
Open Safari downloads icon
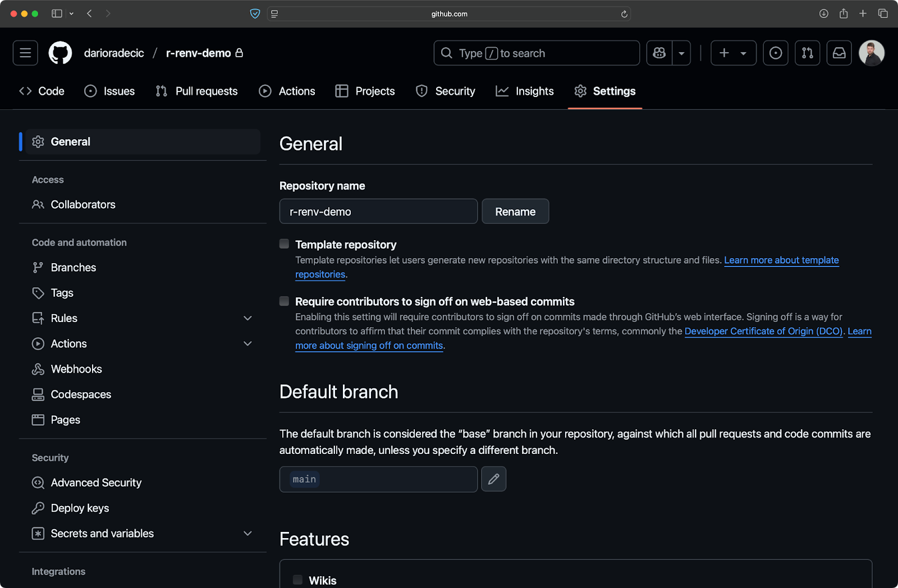coord(823,13)
